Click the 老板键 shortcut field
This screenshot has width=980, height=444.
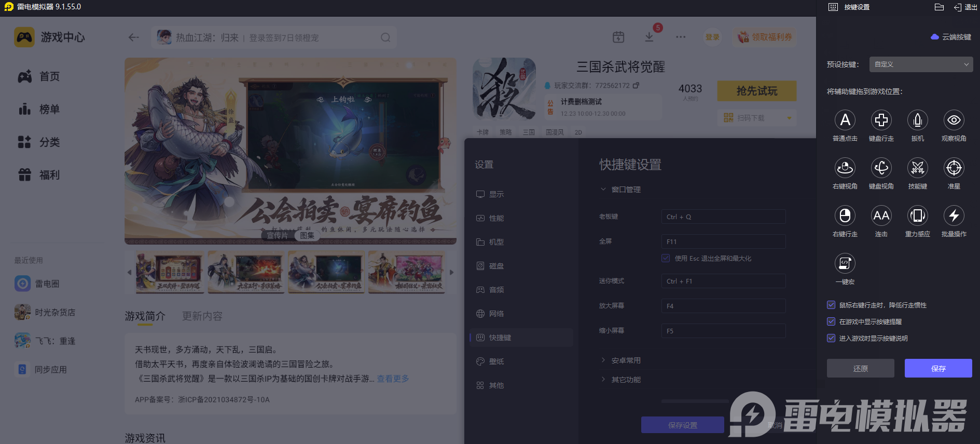723,217
